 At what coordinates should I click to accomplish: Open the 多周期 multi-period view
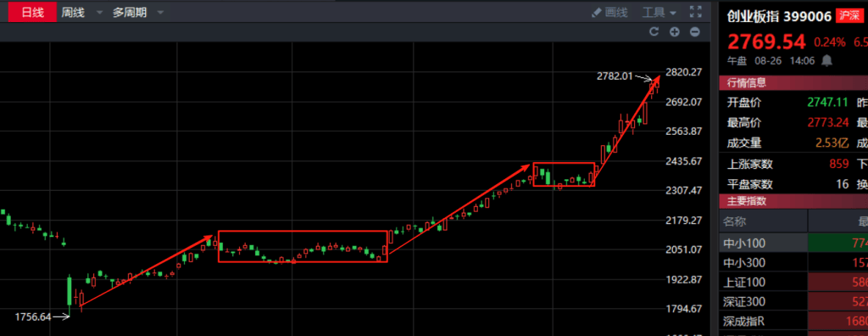coord(130,12)
